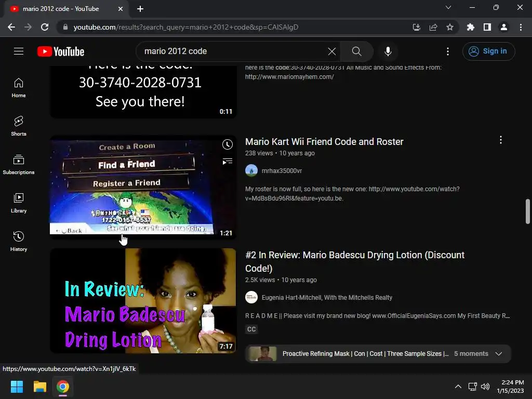Open the Chrome profile icon
This screenshot has height=399, width=532.
(x=504, y=27)
